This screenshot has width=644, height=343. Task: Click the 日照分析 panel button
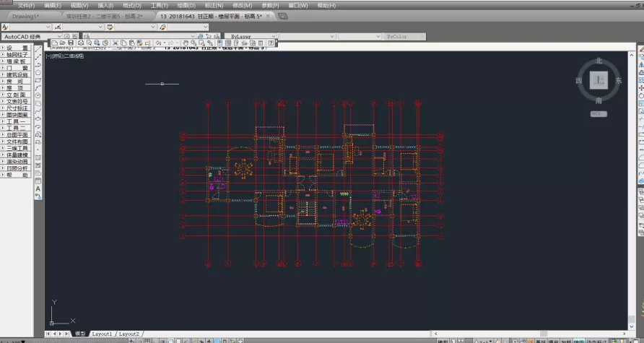(16, 168)
